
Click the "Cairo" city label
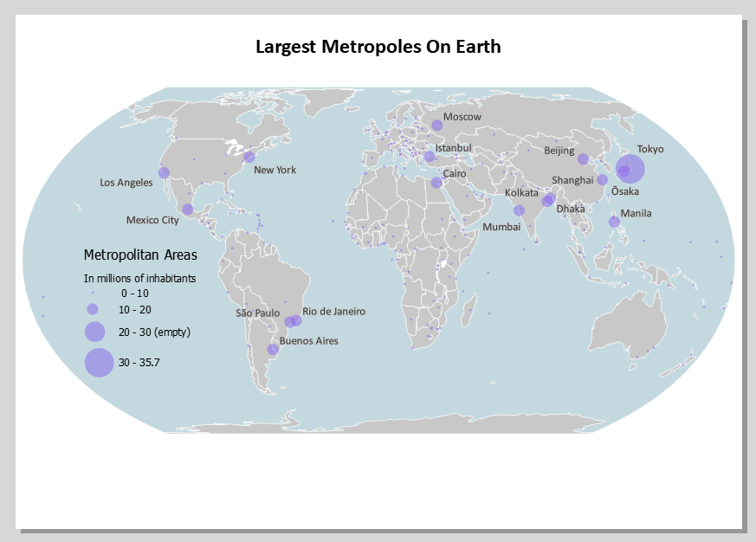click(454, 173)
